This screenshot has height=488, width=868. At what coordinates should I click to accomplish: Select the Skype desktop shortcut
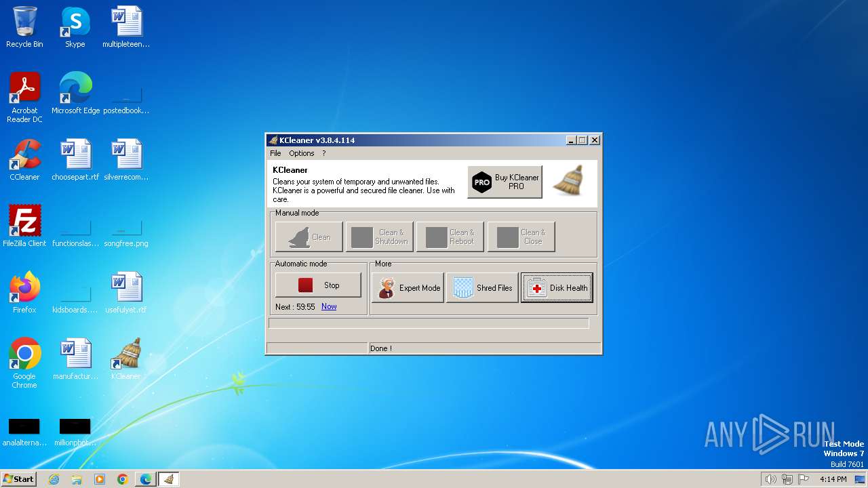click(x=75, y=27)
